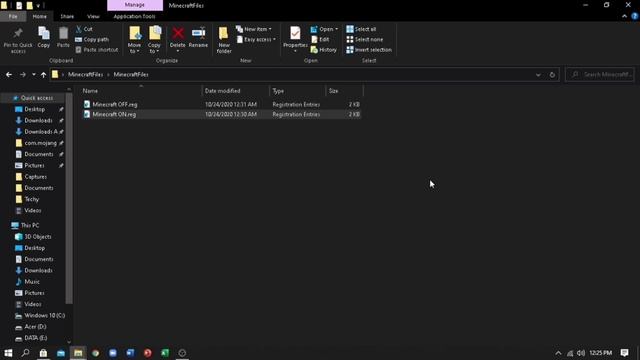Create a New folder

tap(224, 40)
